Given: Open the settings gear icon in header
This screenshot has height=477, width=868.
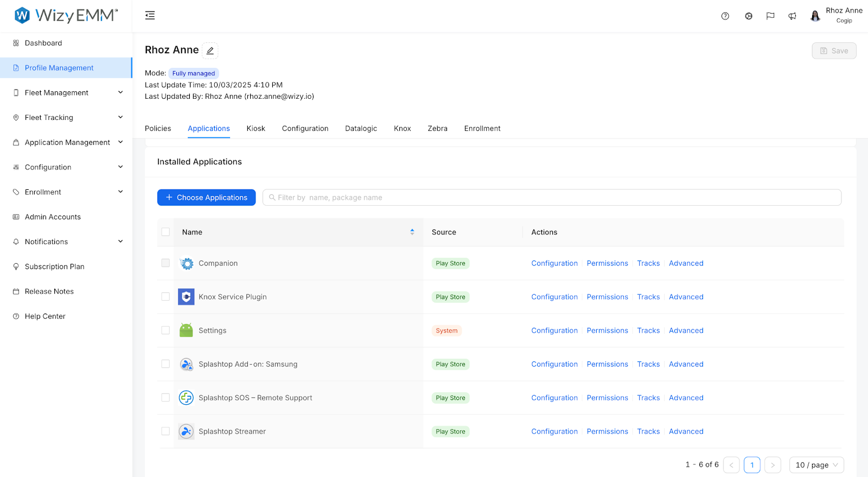Looking at the screenshot, I should point(749,16).
